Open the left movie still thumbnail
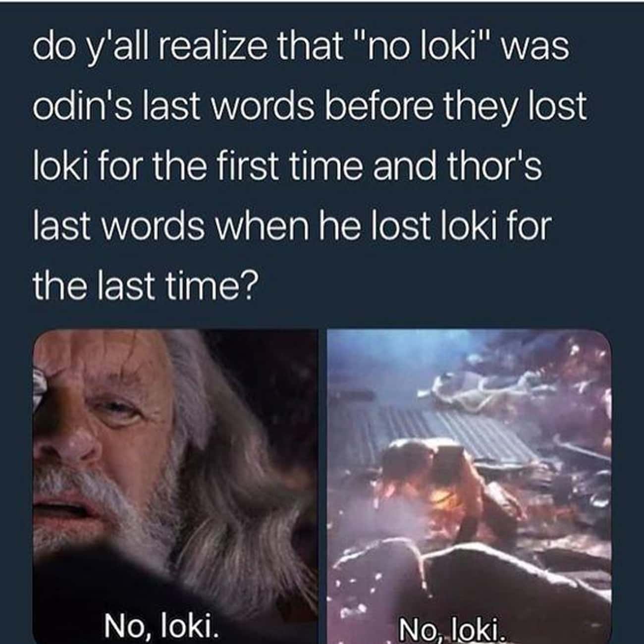The image size is (644, 644). pos(175,485)
